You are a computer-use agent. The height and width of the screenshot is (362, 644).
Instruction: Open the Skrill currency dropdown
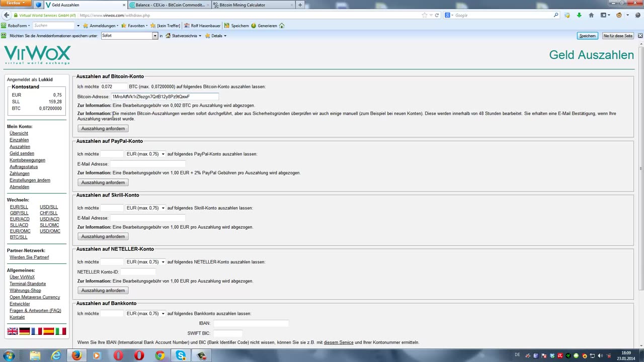click(x=145, y=208)
